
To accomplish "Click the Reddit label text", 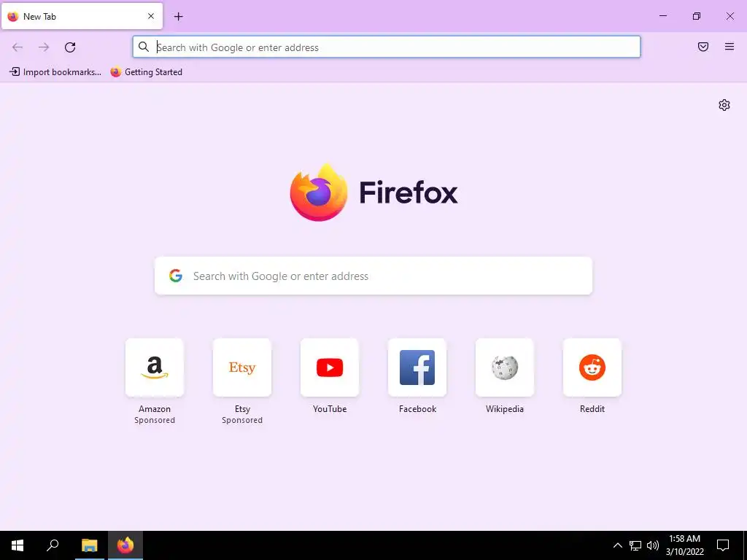I will 592,409.
